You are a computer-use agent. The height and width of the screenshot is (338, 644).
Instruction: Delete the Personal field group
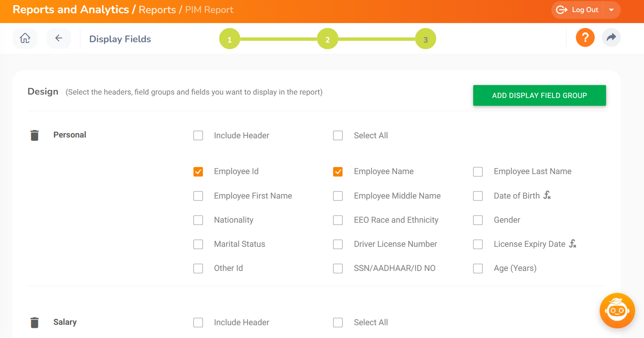[x=35, y=135]
